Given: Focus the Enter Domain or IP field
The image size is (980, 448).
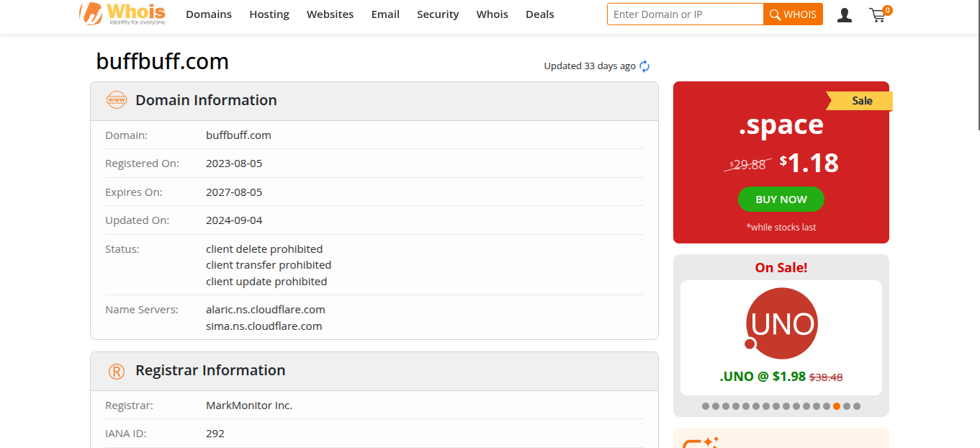Looking at the screenshot, I should 685,14.
